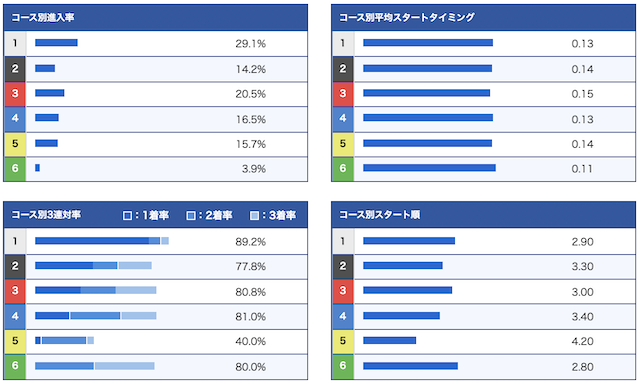This screenshot has width=640, height=383.
Task: Click the 4.20 start order bar
Action: pyautogui.click(x=389, y=341)
